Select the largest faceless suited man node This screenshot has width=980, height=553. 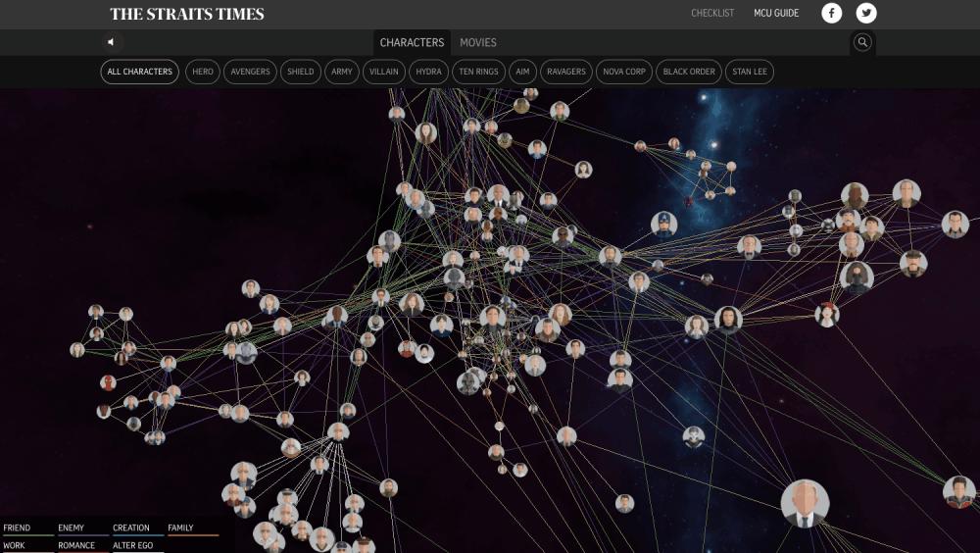(805, 504)
